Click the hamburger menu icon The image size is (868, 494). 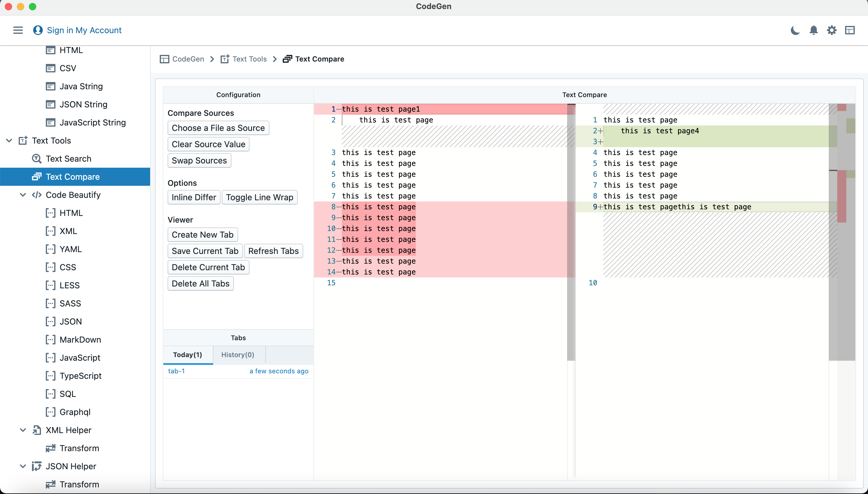click(18, 30)
